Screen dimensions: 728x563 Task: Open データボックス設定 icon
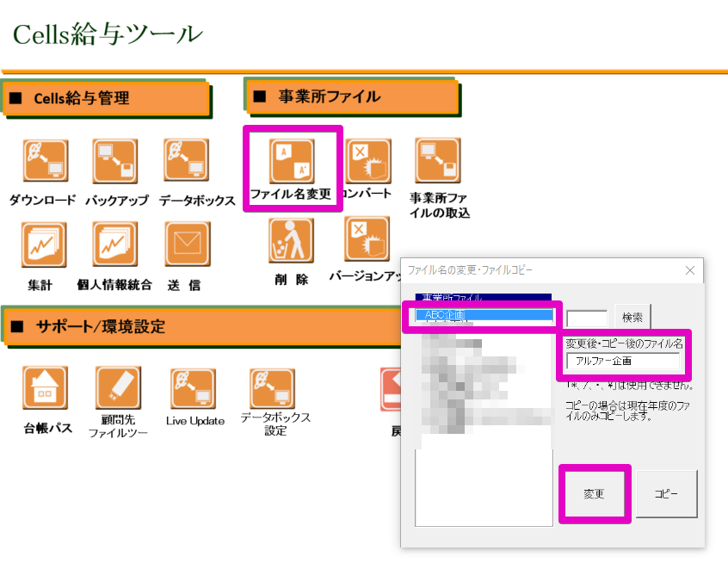272,389
